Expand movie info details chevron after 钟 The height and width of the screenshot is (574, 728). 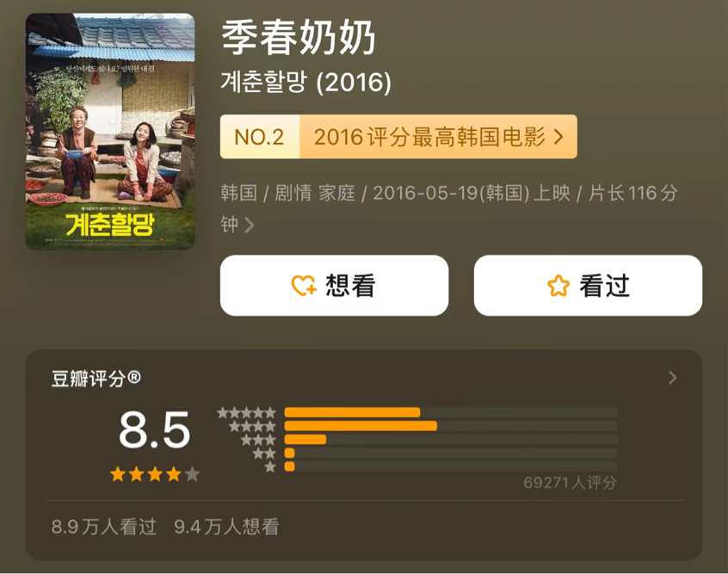click(250, 225)
